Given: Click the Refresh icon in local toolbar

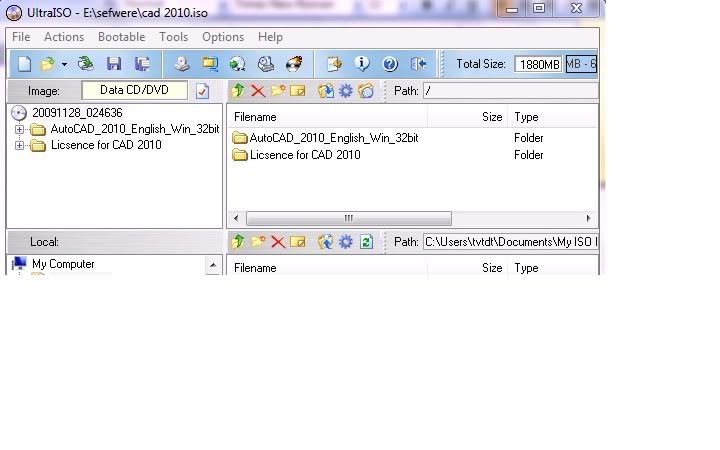Looking at the screenshot, I should click(x=366, y=242).
